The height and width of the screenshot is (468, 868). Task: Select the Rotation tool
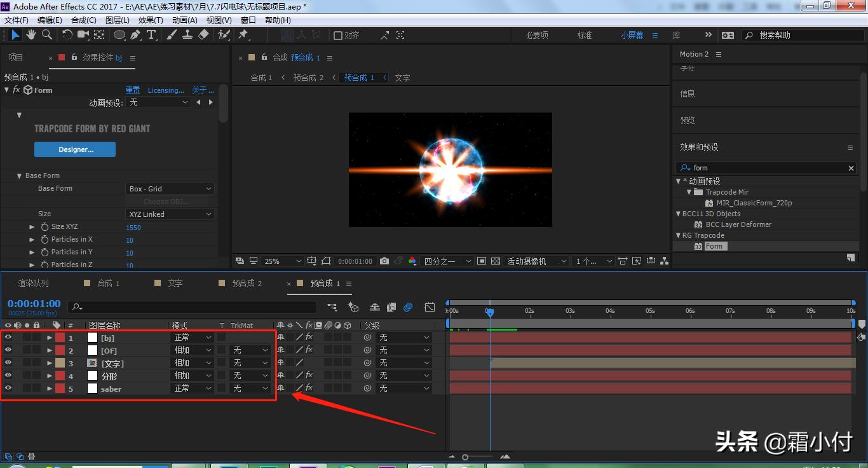(x=67, y=35)
